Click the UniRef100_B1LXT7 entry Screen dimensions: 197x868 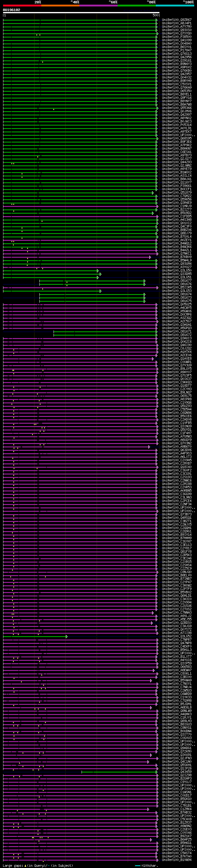click(177, 656)
